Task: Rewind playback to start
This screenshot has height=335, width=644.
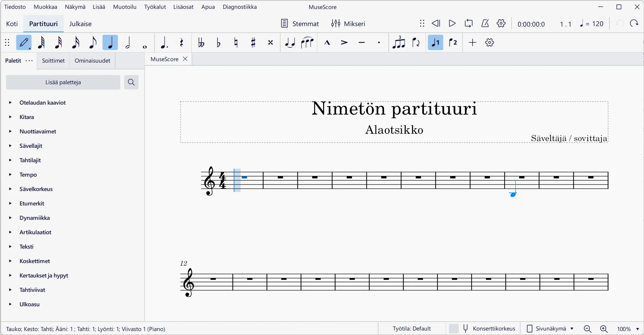Action: (436, 23)
